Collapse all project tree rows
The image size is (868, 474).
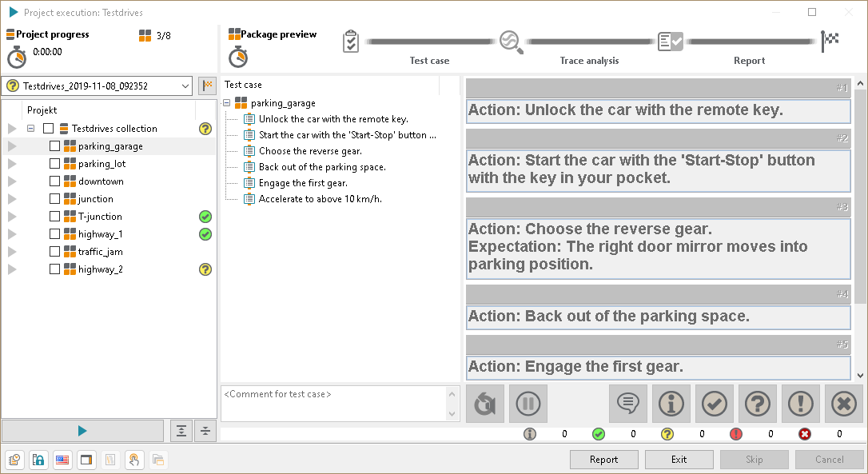pyautogui.click(x=205, y=431)
